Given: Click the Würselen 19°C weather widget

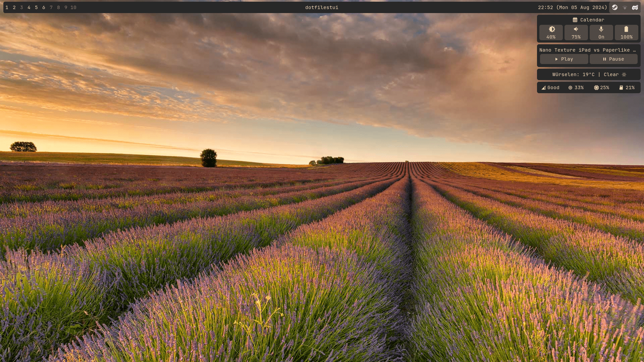Looking at the screenshot, I should tap(589, 74).
